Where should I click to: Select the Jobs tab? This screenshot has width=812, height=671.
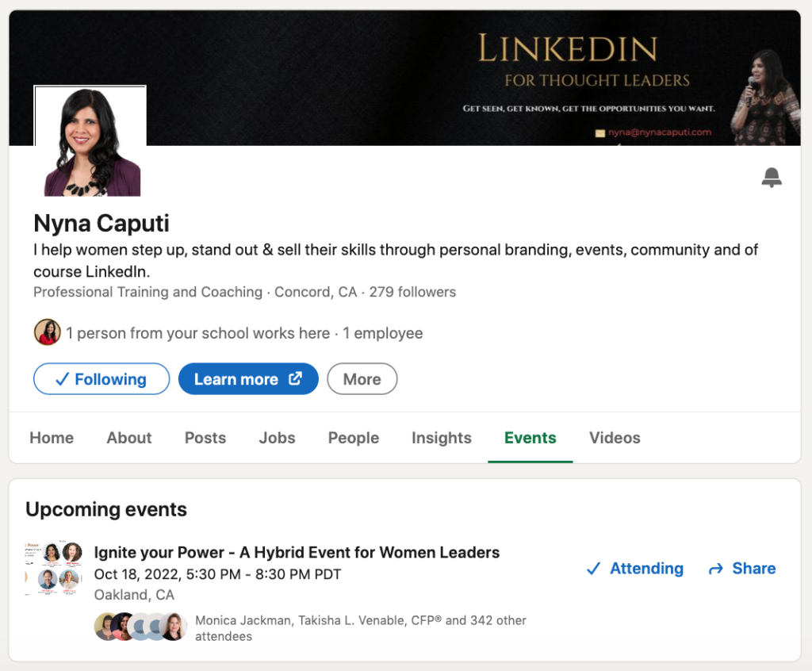click(277, 438)
